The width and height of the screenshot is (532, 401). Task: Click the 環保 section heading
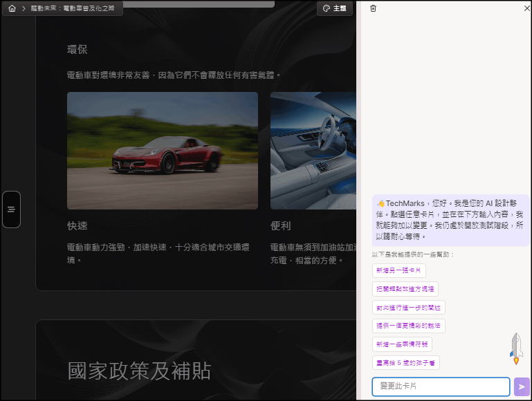point(77,50)
